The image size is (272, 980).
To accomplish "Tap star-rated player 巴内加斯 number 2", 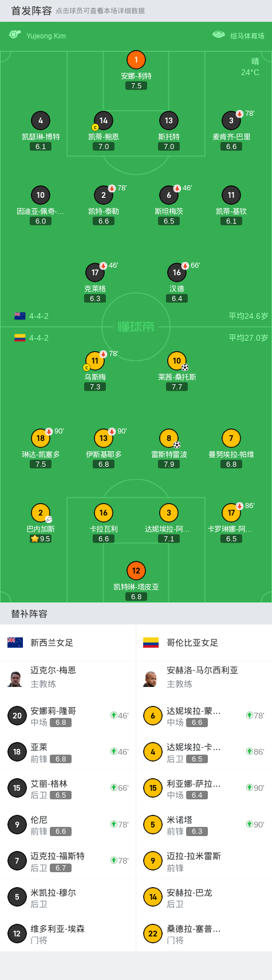I will pos(41,513).
